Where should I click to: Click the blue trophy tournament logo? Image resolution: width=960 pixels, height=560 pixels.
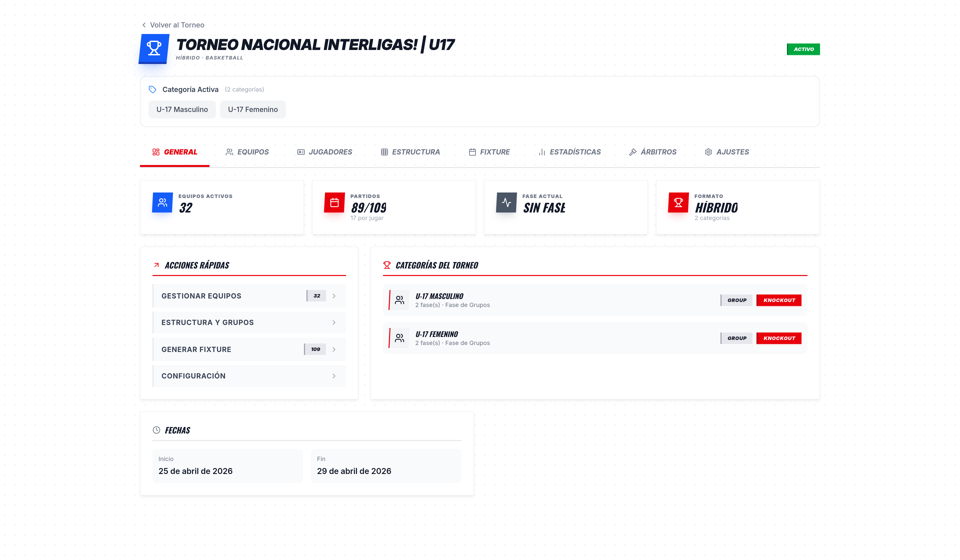click(154, 49)
